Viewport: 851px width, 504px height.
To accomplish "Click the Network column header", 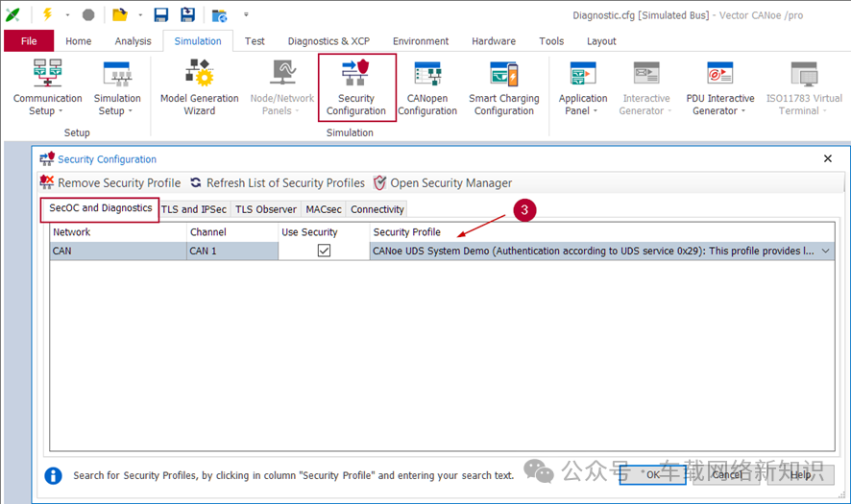I will click(x=118, y=232).
